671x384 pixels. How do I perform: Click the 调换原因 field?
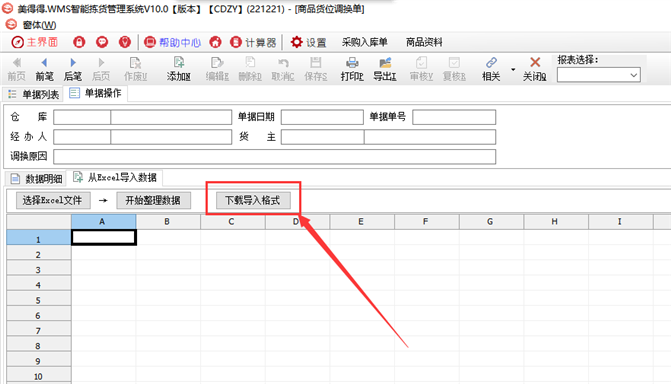click(x=275, y=156)
